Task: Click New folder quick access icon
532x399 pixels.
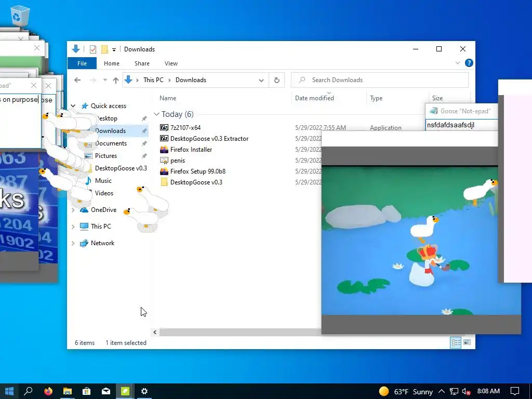Action: pos(104,49)
